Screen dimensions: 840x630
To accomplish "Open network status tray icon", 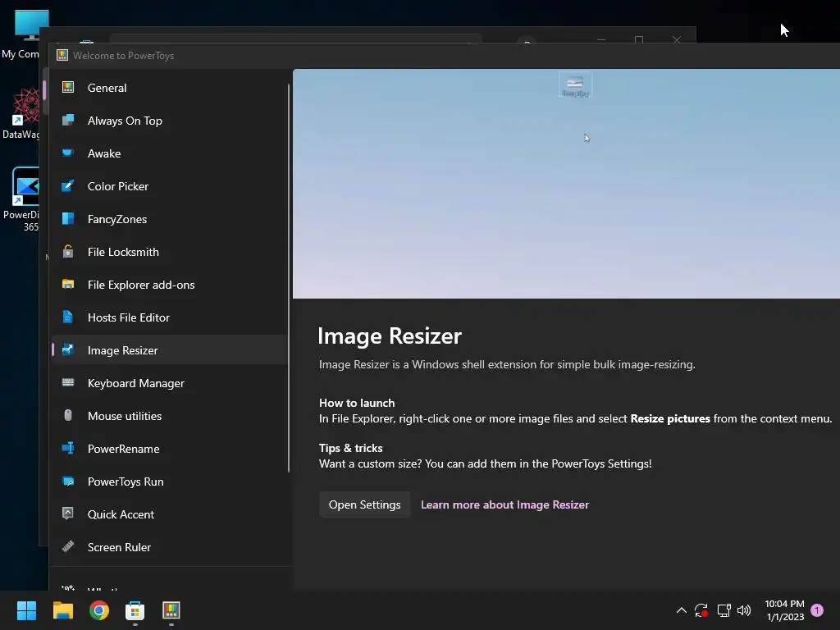I will (x=724, y=610).
